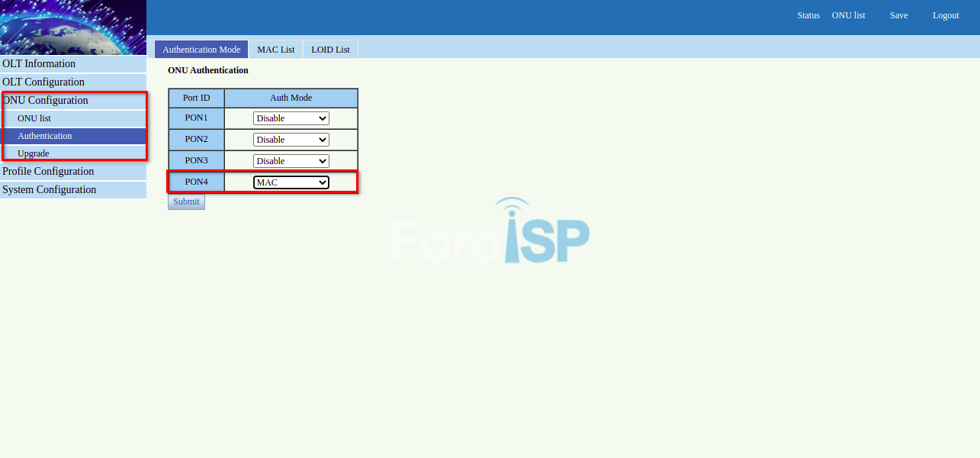Open the System Configuration menu
The image size is (980, 458).
click(x=50, y=190)
